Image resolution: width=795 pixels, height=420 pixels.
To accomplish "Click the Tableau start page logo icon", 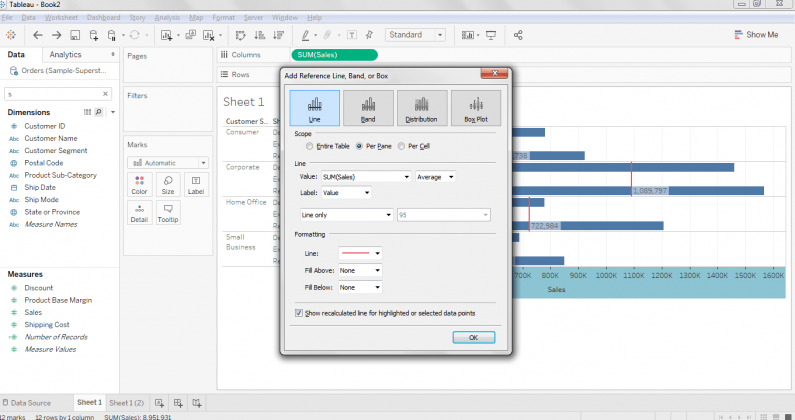I will (x=11, y=35).
